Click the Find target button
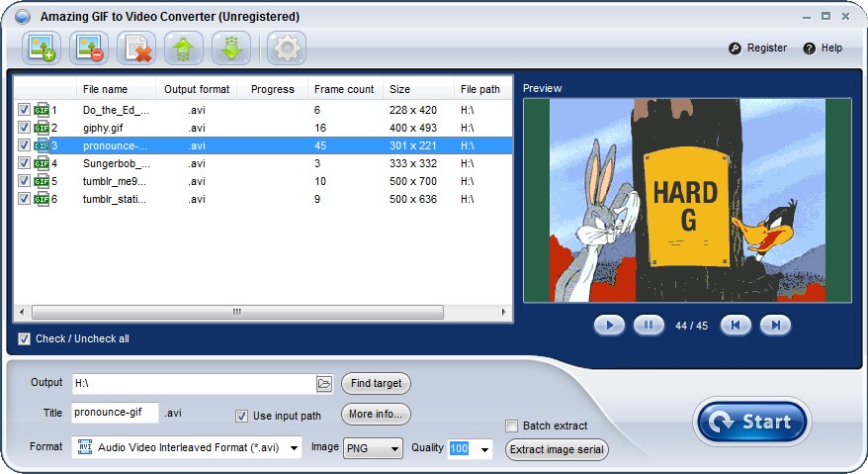This screenshot has height=474, width=868. coord(376,383)
